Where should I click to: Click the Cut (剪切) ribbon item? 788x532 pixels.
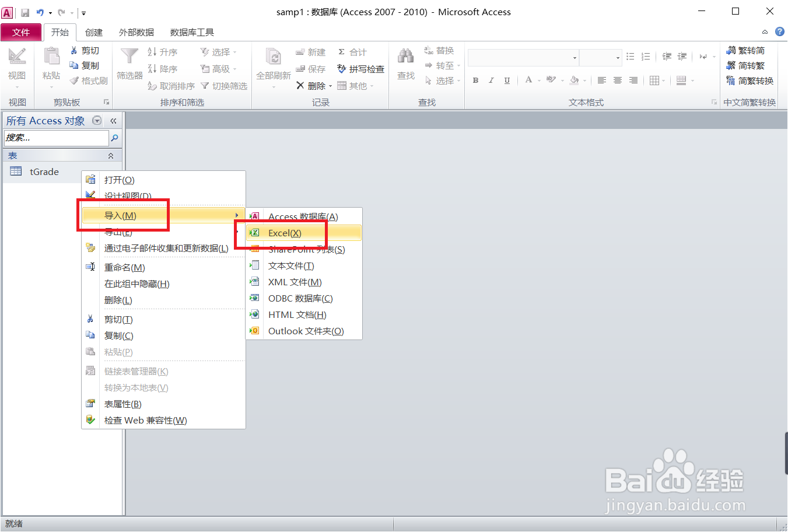tap(85, 51)
